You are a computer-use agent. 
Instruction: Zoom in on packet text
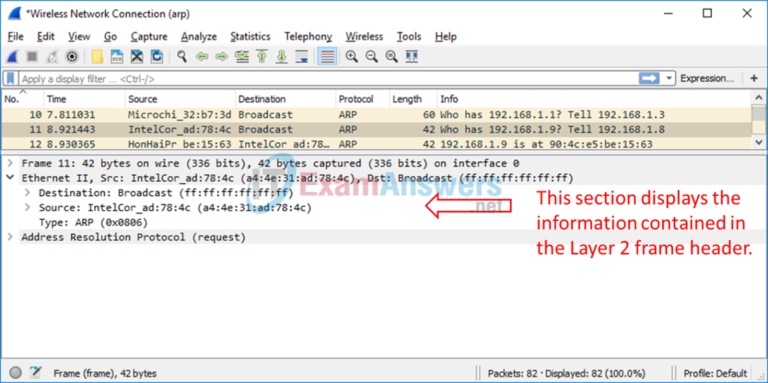tap(352, 57)
